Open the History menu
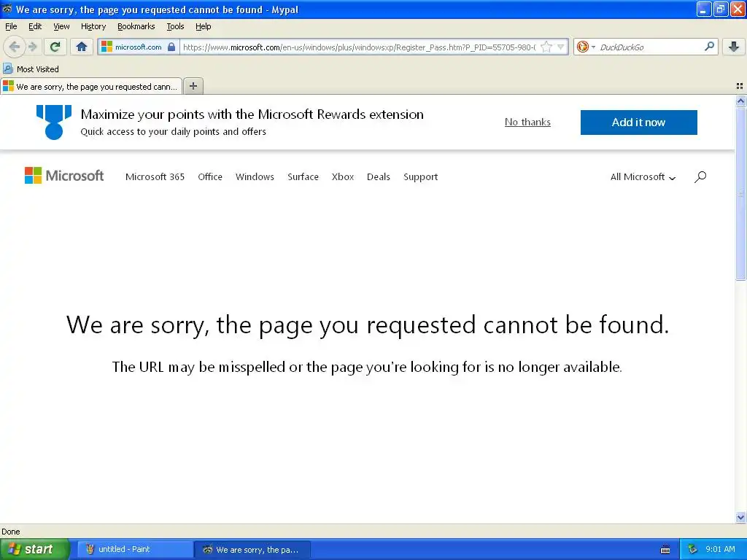 tap(93, 26)
